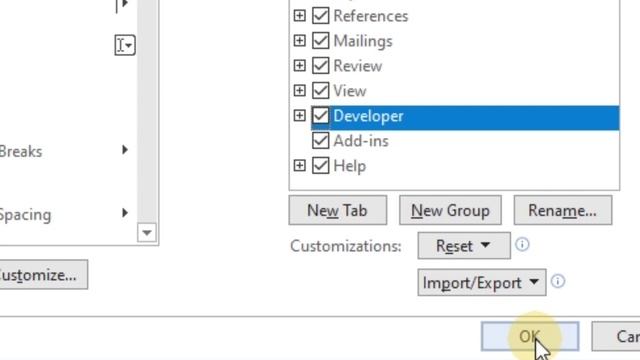Open the Spacing command submenu arrow
Viewport: 640px width, 360px height.
125,213
